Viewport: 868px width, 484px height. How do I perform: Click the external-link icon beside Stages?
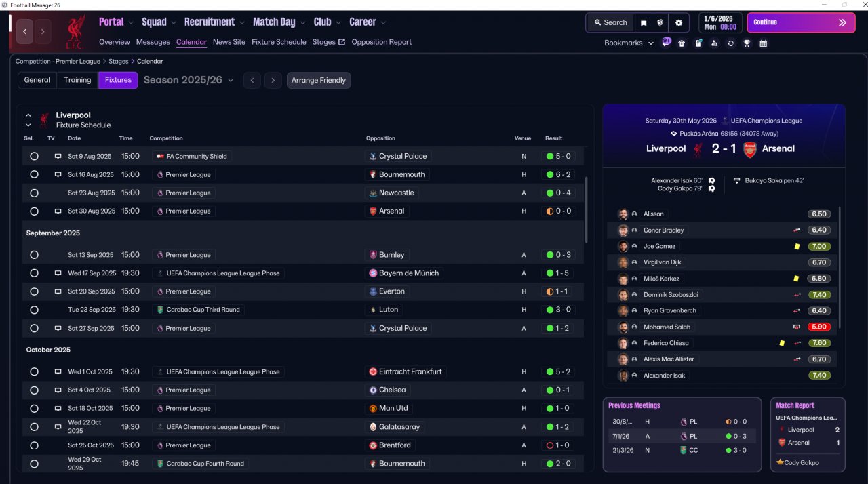(342, 42)
